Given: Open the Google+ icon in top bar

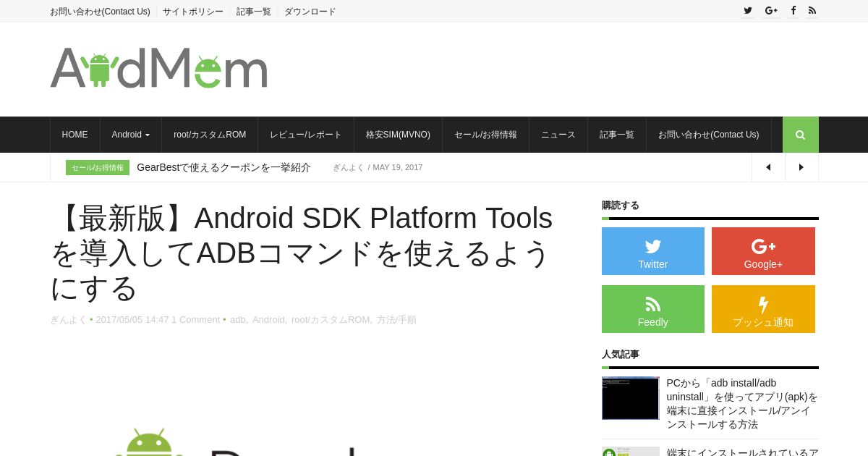Looking at the screenshot, I should tap(771, 11).
